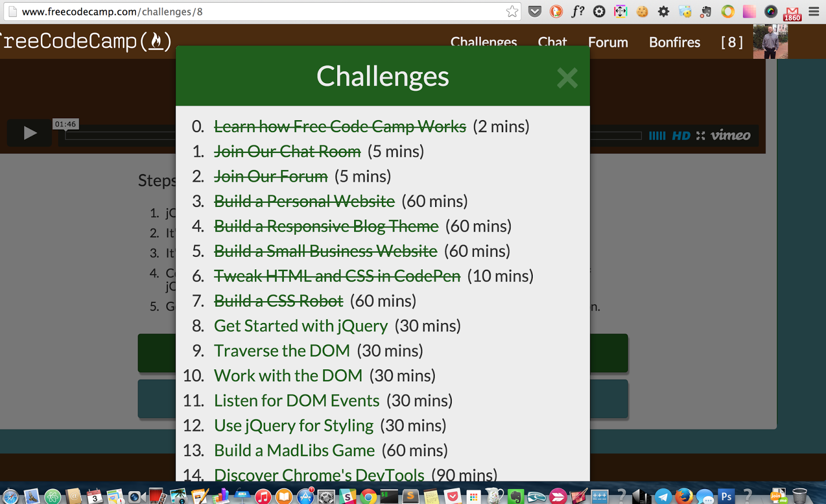Viewport: 826px width, 504px height.
Task: Open Build a Personal Website challenge
Action: [x=305, y=201]
